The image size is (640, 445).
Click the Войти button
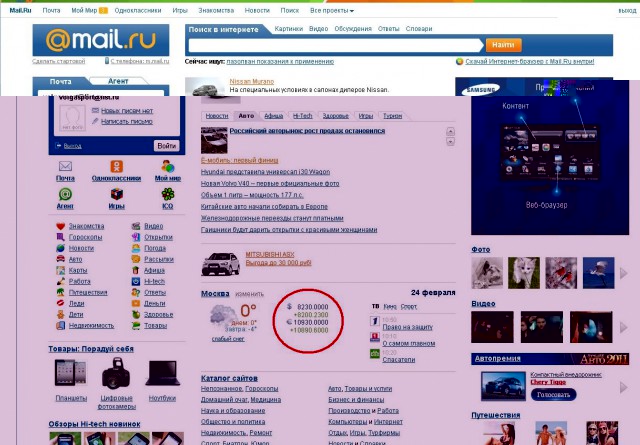167,146
